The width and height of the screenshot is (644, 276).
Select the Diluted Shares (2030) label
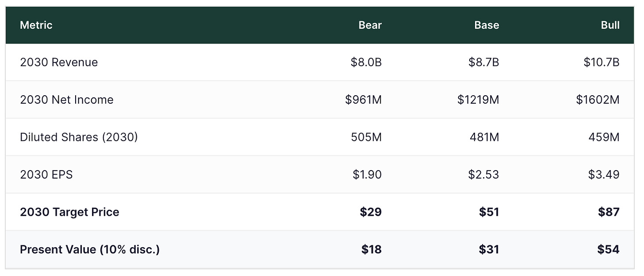pyautogui.click(x=79, y=137)
